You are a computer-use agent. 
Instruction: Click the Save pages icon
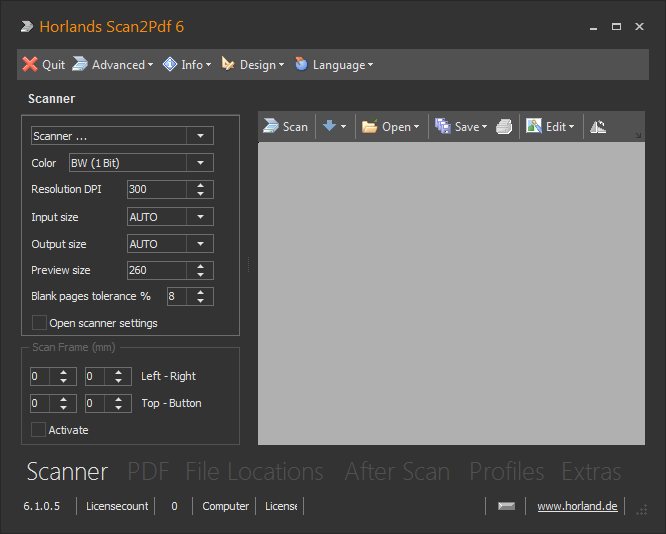tap(443, 126)
